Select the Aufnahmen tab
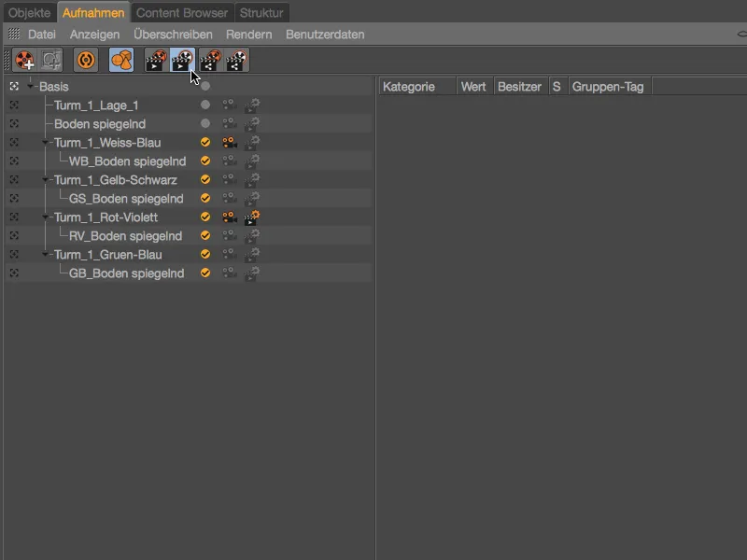Viewport: 747px width, 560px height. (93, 13)
